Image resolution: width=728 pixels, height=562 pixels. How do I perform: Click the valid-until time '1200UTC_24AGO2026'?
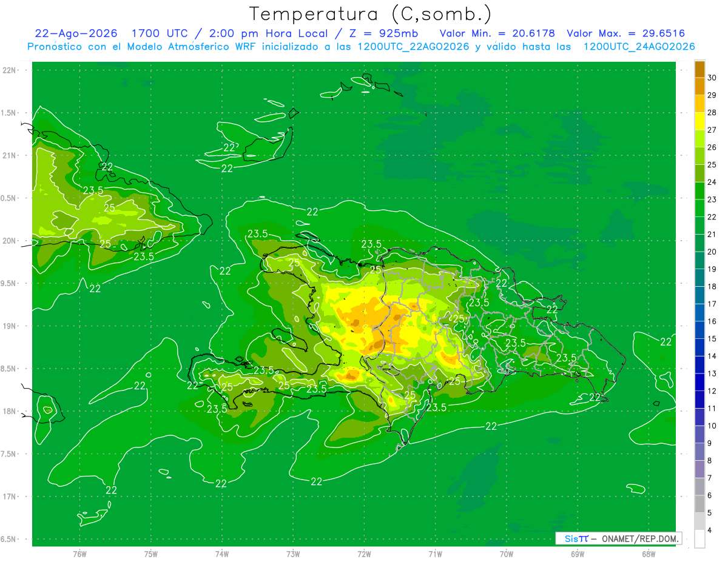[x=639, y=47]
